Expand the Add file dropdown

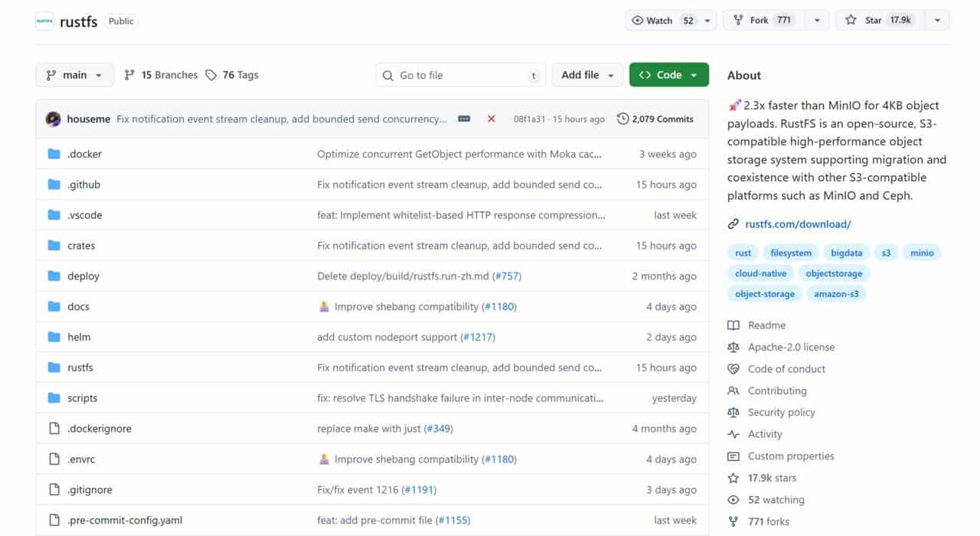pos(586,74)
